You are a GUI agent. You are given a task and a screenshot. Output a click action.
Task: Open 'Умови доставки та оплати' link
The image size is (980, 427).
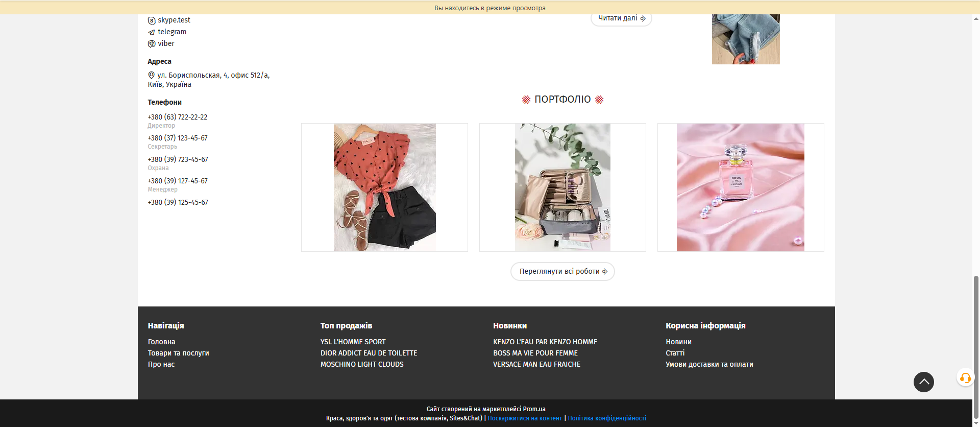coord(709,364)
